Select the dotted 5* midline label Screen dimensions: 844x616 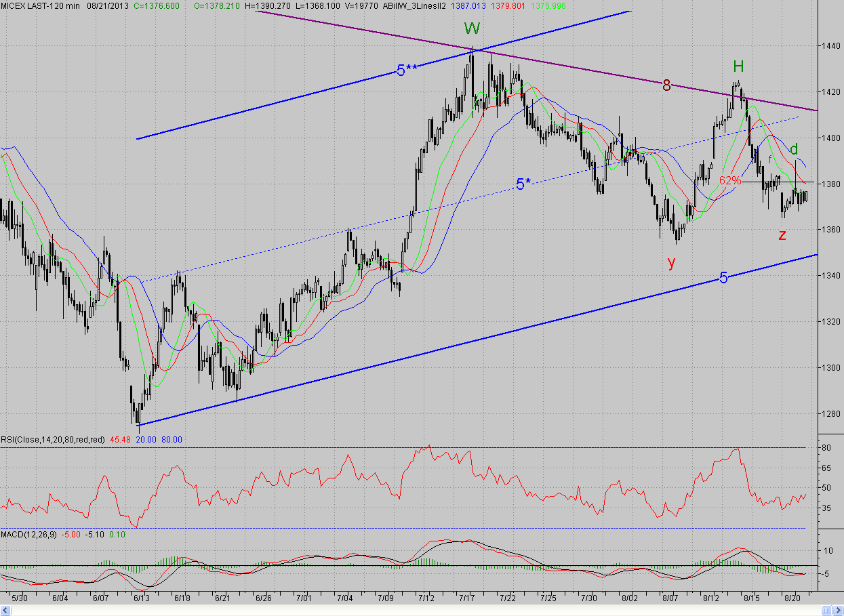(523, 184)
